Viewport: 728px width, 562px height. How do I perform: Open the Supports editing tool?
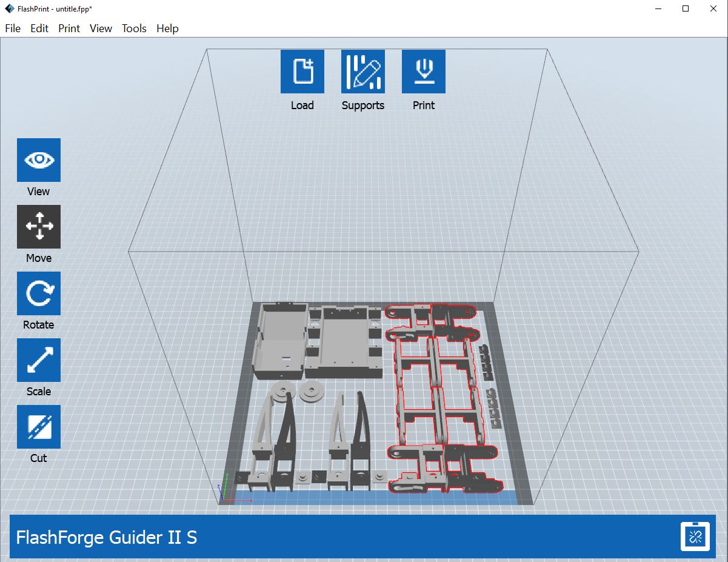(362, 72)
